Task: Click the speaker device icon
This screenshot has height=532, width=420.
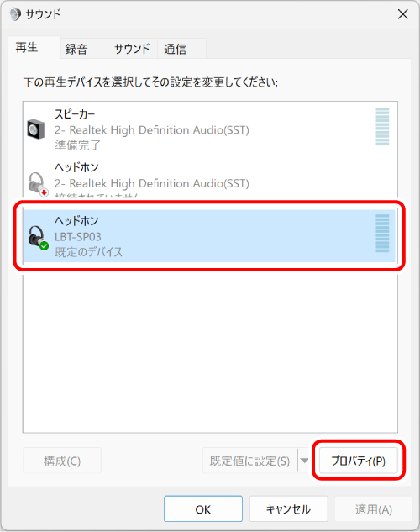Action: pyautogui.click(x=36, y=129)
